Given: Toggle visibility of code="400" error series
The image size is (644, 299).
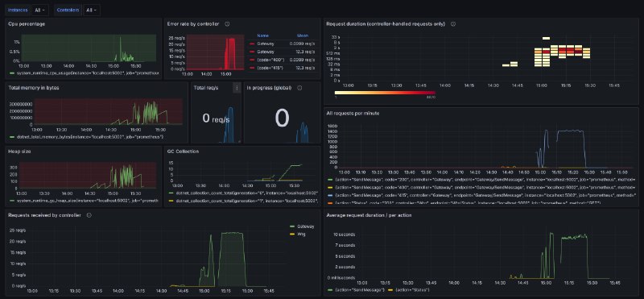Looking at the screenshot, I should coord(270,60).
